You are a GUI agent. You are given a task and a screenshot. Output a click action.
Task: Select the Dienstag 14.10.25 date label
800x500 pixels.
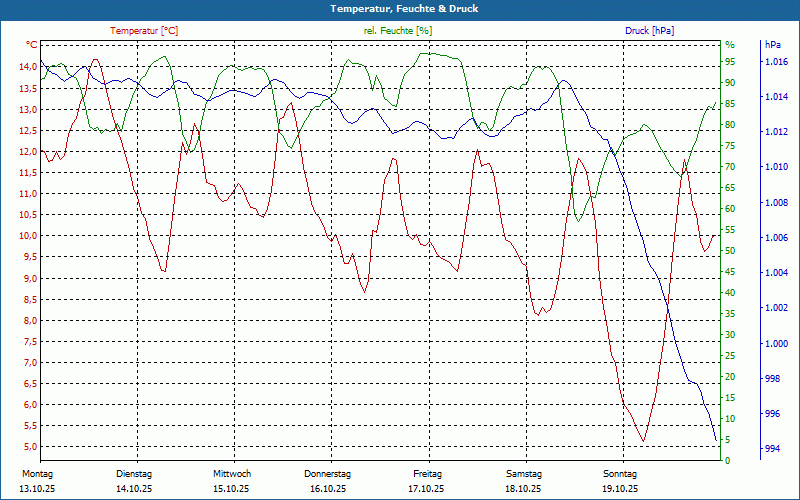click(134, 481)
